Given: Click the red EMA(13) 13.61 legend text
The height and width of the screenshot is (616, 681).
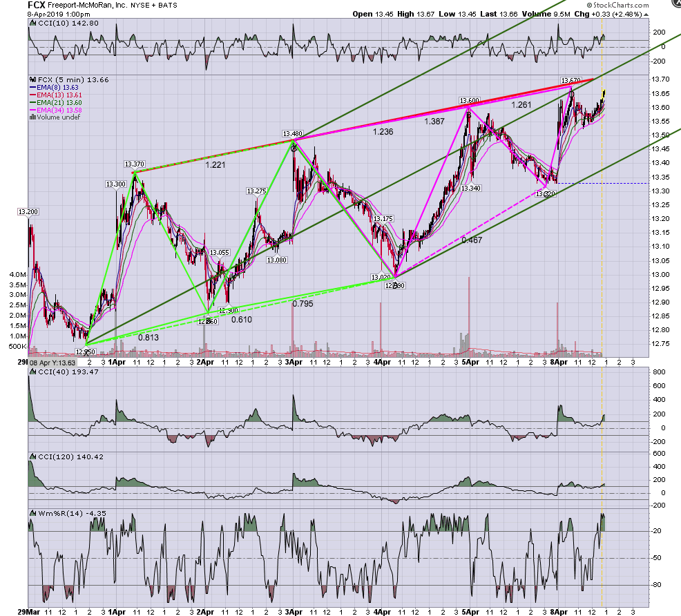Looking at the screenshot, I should (59, 95).
